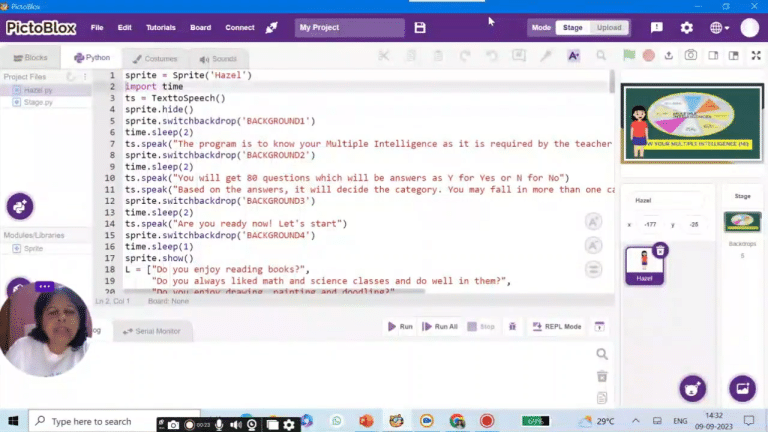Take a stage snapshot with camera icon

click(x=691, y=55)
